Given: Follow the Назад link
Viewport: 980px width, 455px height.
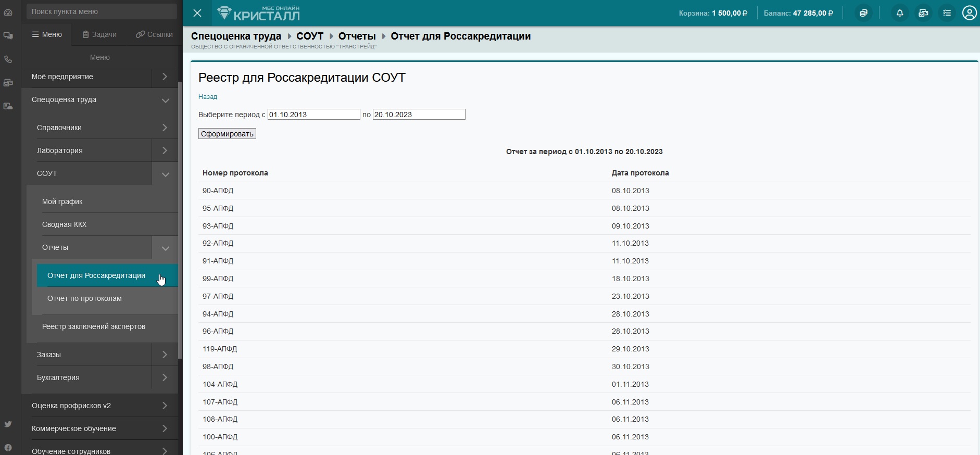Looking at the screenshot, I should click(x=208, y=97).
